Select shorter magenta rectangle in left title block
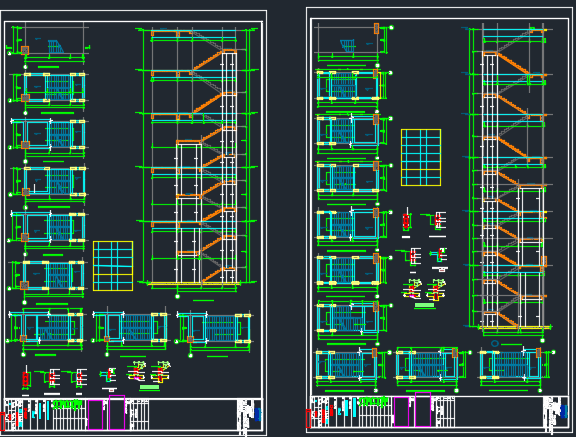This screenshot has width=576, height=437. pyautogui.click(x=95, y=415)
